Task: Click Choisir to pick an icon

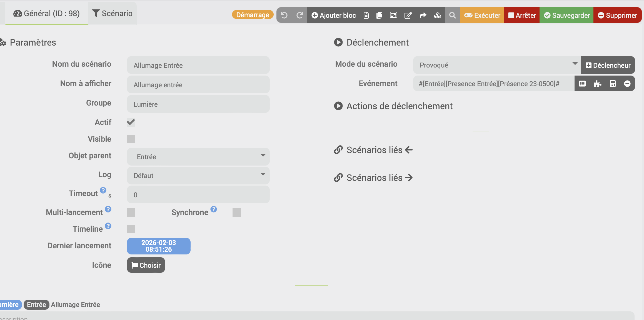Action: pyautogui.click(x=146, y=265)
